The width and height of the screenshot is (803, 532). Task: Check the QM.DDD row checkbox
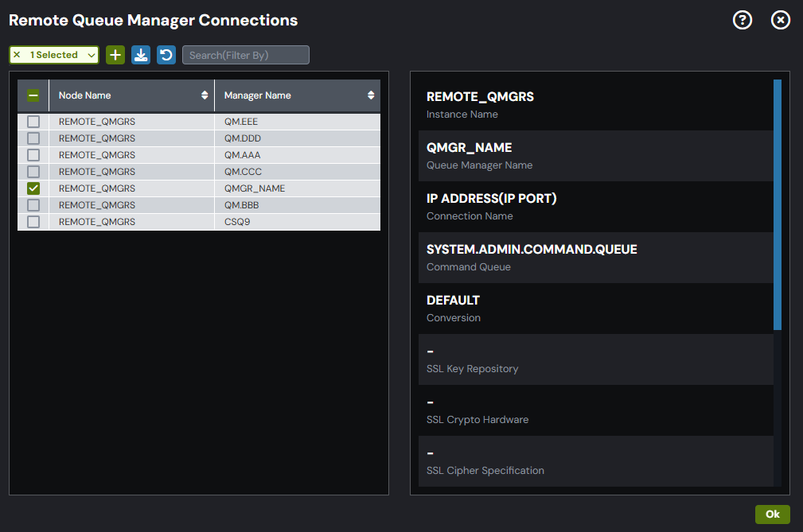coord(33,138)
